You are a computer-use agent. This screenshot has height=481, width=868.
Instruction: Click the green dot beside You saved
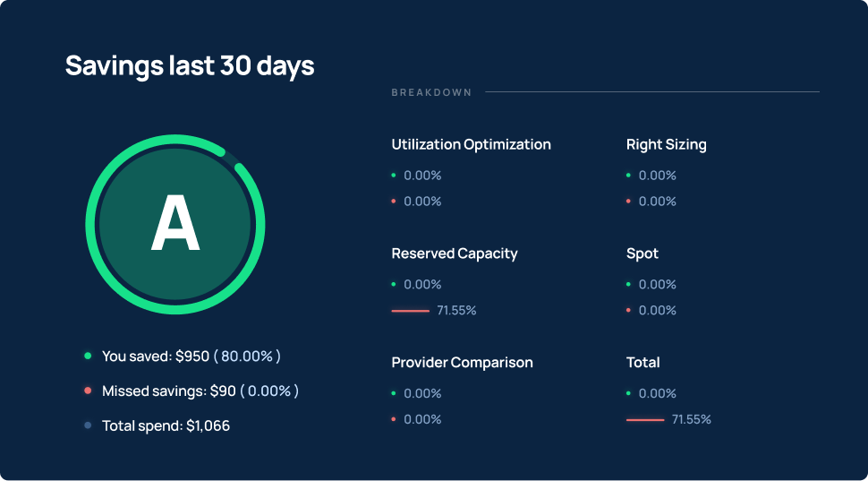[x=88, y=356]
